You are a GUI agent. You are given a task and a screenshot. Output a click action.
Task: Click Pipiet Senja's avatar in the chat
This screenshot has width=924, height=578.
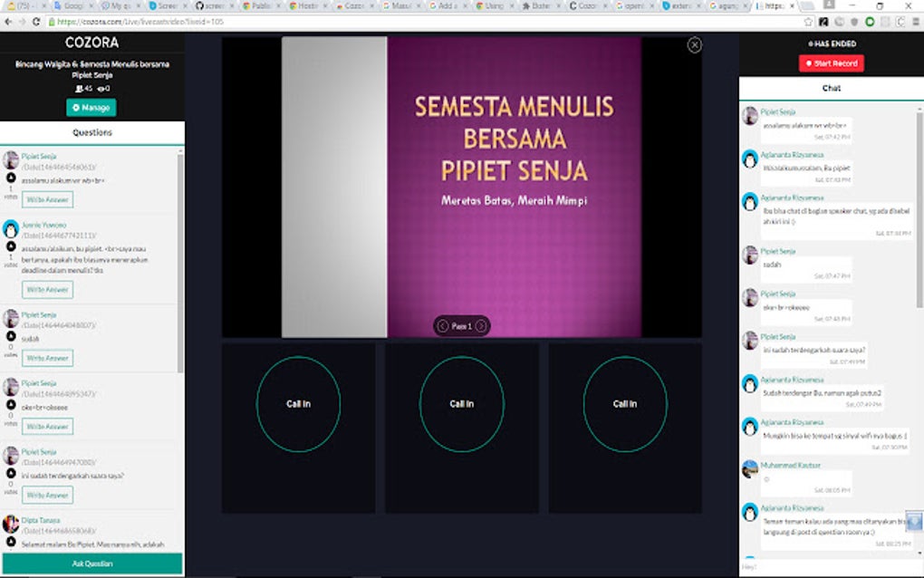point(749,116)
